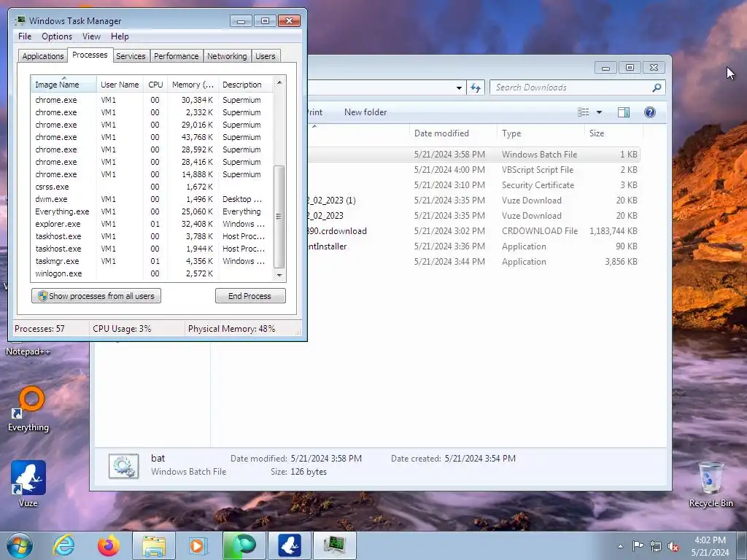
Task: Sort processes by Description column
Action: (245, 85)
